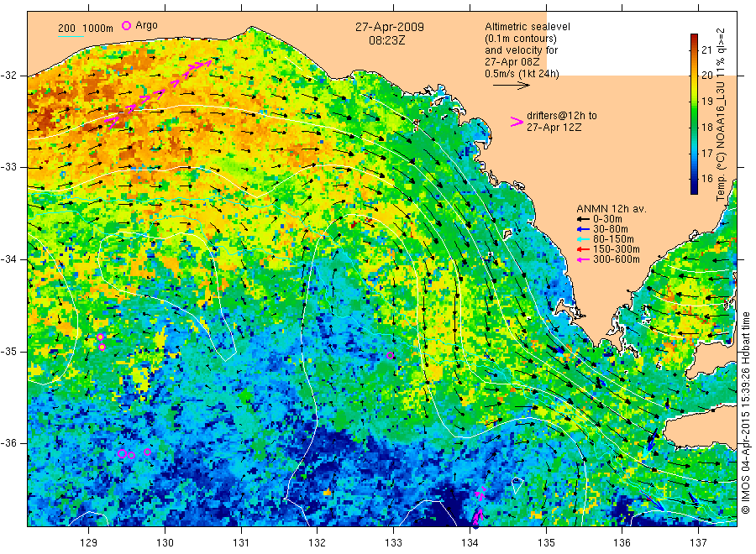Click the -32 latitude axis label
Screen dimensions: 756x554
(x=8, y=76)
